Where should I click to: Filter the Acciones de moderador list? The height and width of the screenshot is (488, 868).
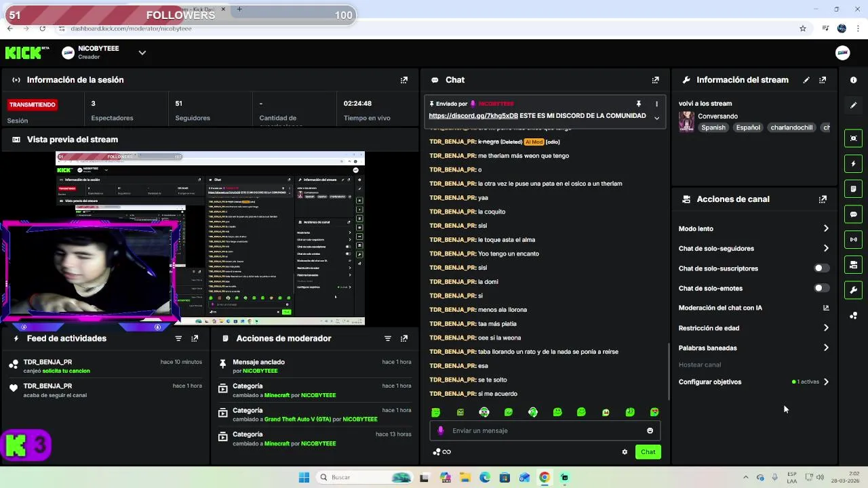point(388,338)
